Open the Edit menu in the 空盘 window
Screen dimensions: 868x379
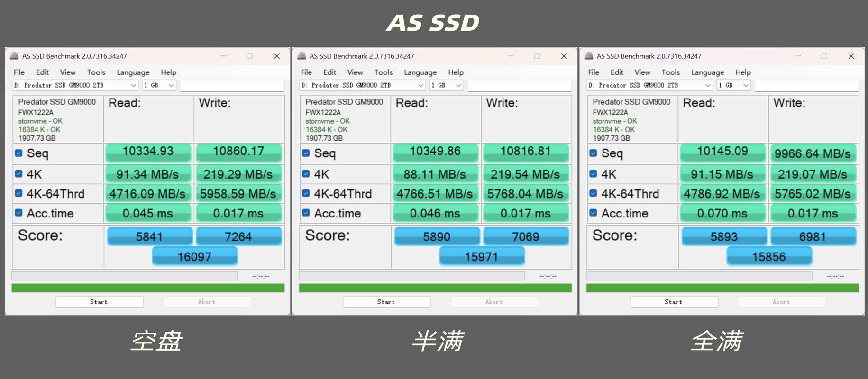(x=42, y=72)
